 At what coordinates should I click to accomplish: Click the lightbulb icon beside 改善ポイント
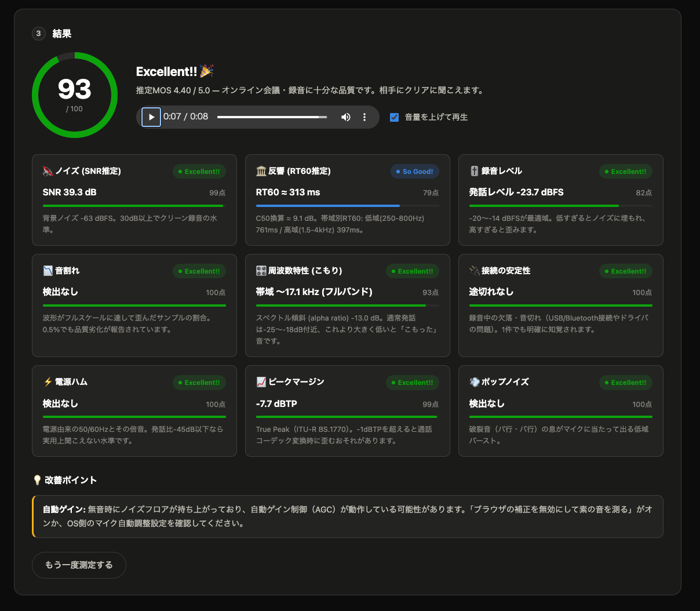coord(37,480)
